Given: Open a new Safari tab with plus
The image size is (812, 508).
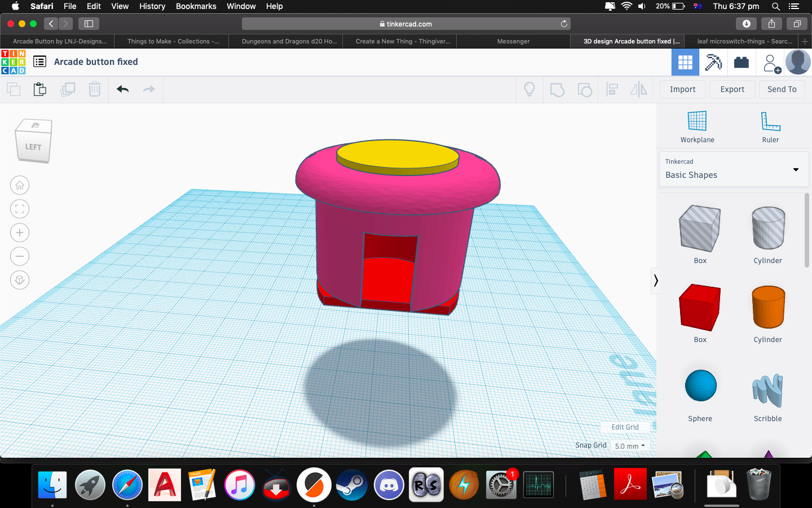Looking at the screenshot, I should [805, 41].
